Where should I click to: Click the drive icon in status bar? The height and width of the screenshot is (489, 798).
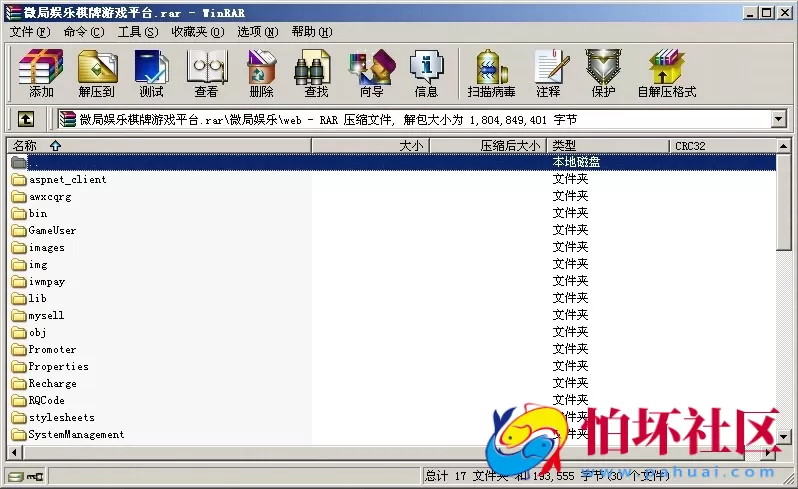pos(16,477)
